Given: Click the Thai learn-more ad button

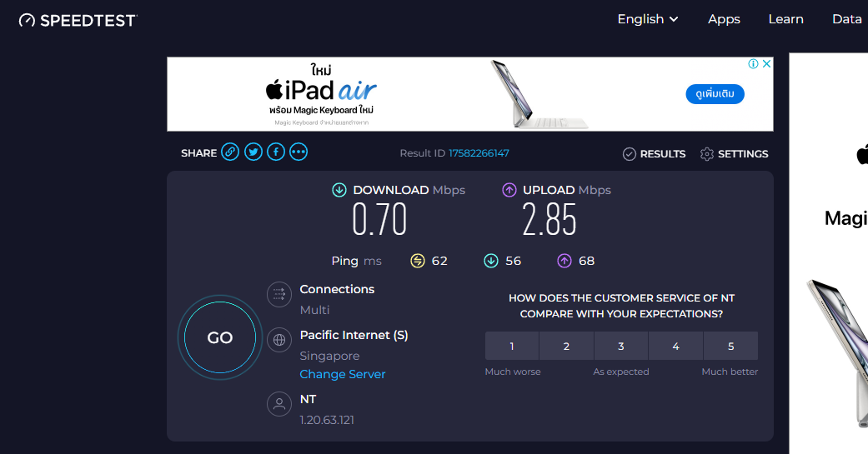Looking at the screenshot, I should click(x=715, y=94).
